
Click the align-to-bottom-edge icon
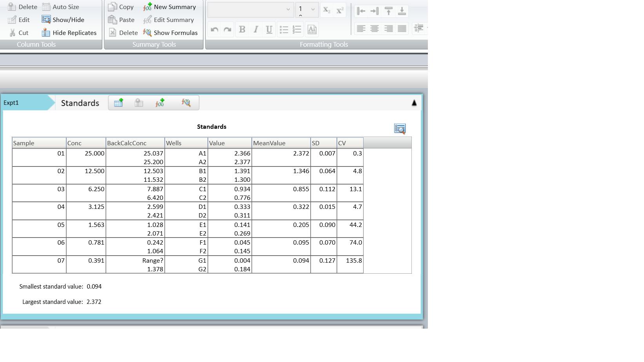pos(402,11)
